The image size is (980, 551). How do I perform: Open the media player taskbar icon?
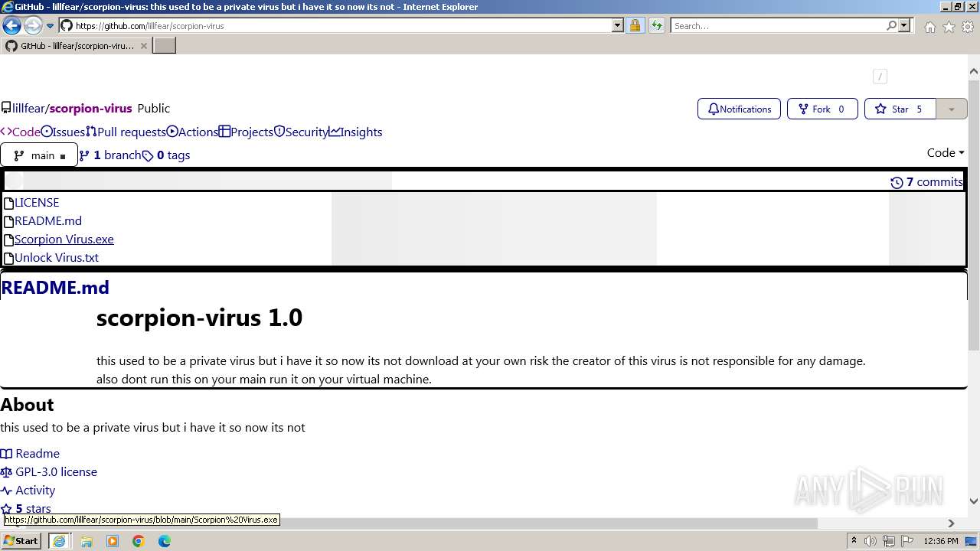pos(113,541)
